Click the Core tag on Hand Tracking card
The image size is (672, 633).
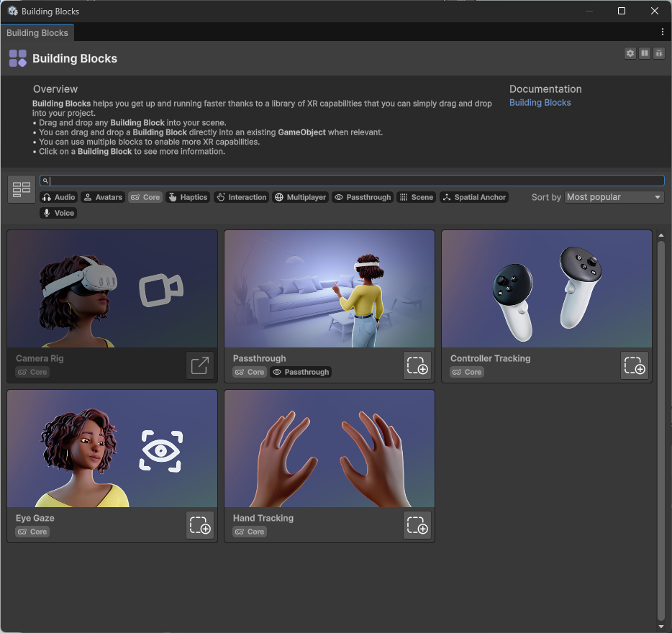[x=250, y=532]
